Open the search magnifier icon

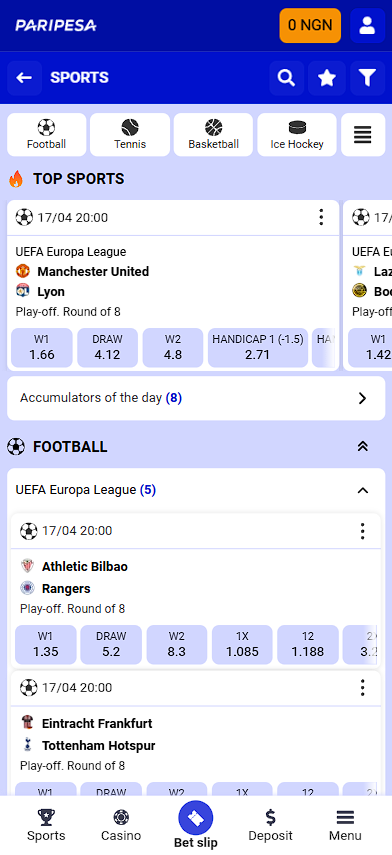click(286, 78)
